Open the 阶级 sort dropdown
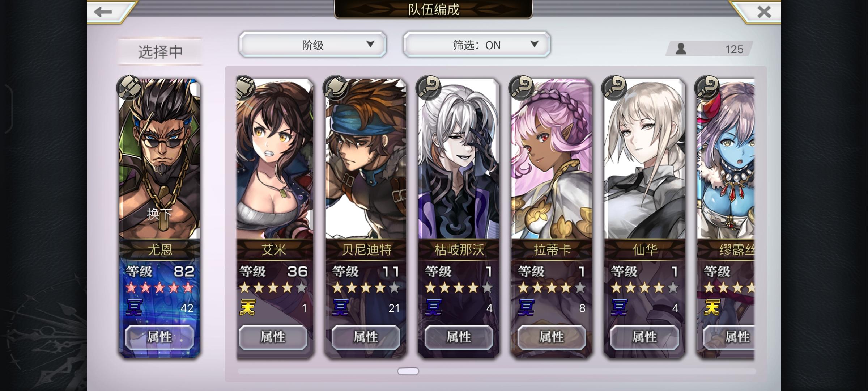Viewport: 868px width, 391px height. click(x=313, y=45)
